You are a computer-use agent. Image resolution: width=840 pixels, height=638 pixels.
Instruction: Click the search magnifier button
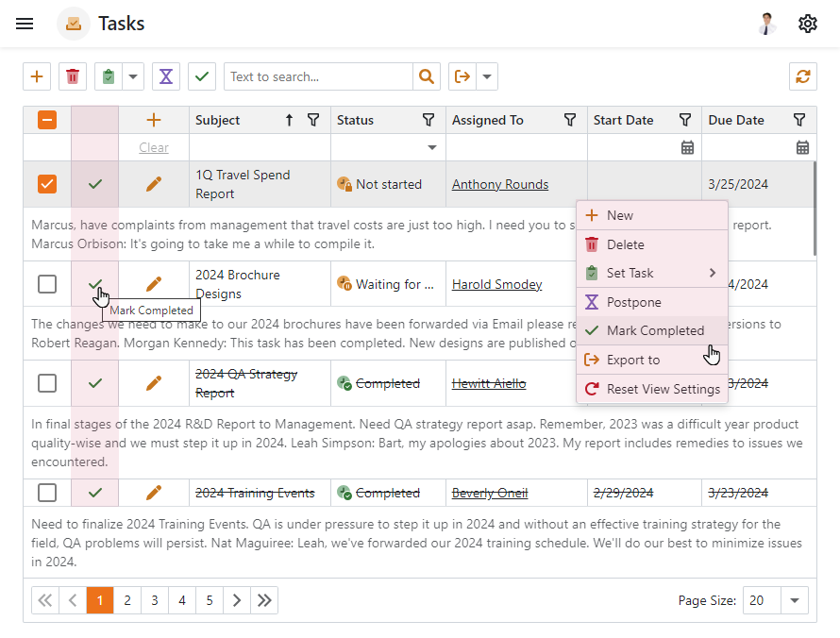(427, 76)
